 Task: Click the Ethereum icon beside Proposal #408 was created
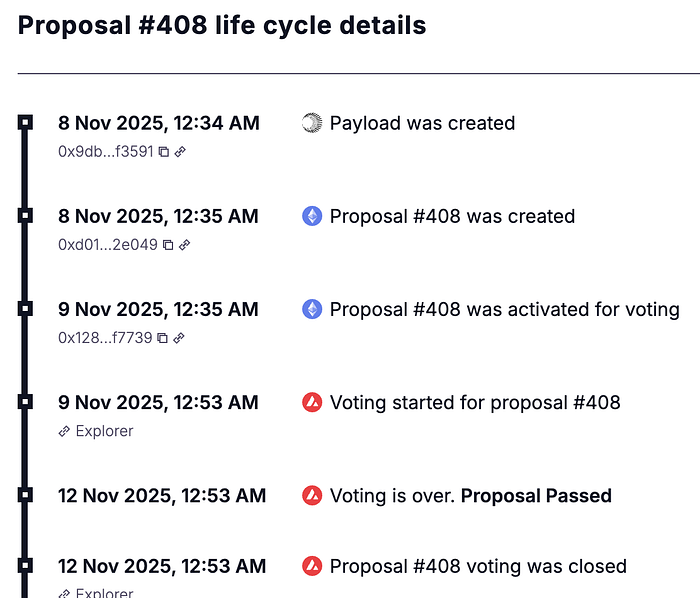pyautogui.click(x=312, y=216)
